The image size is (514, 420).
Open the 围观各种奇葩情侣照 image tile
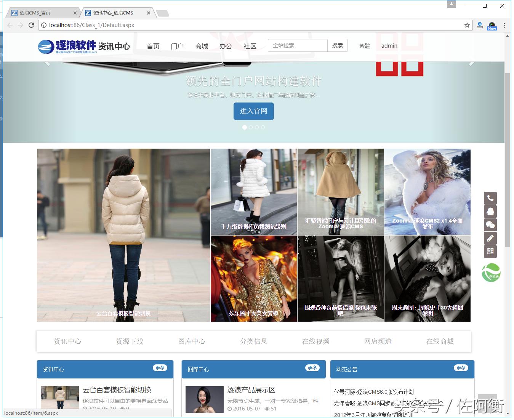coord(341,279)
